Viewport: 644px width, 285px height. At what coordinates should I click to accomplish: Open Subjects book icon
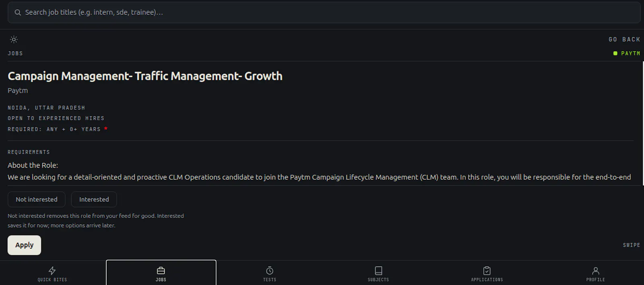coord(378,271)
